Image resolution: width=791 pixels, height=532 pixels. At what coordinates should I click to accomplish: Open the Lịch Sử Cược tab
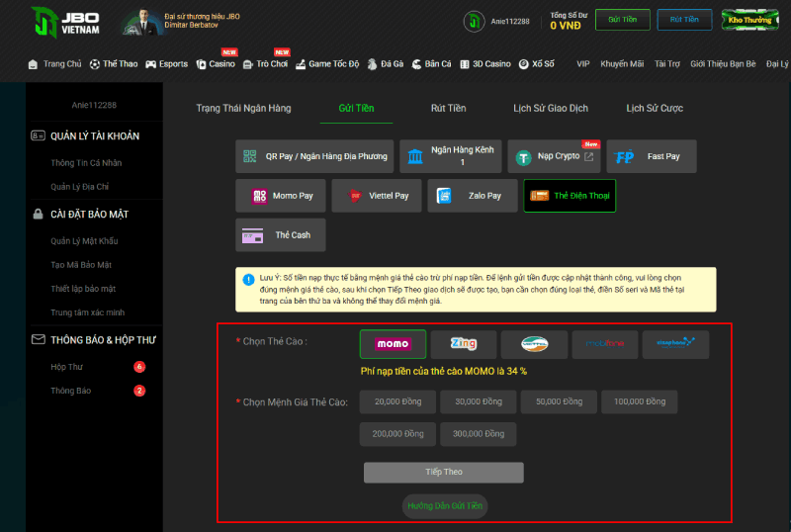click(655, 108)
